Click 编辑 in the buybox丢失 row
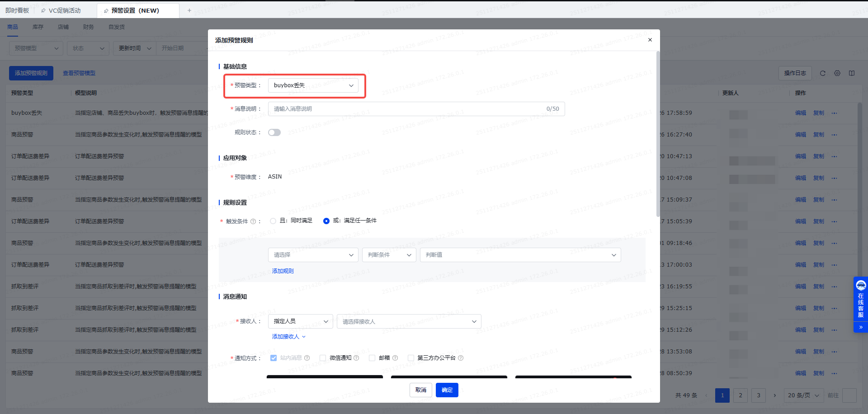Viewport: 868px width, 414px height. [801, 113]
